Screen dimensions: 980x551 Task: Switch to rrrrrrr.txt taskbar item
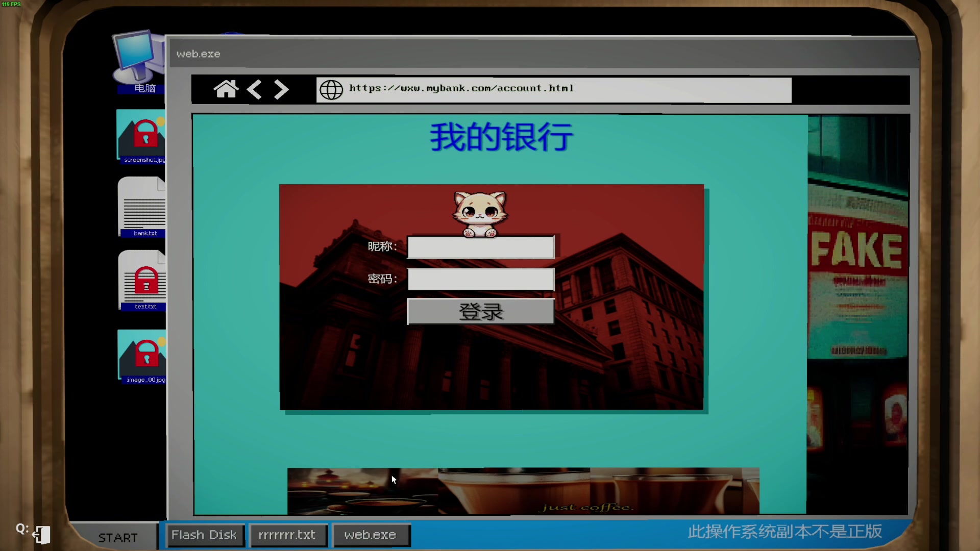[x=287, y=535]
